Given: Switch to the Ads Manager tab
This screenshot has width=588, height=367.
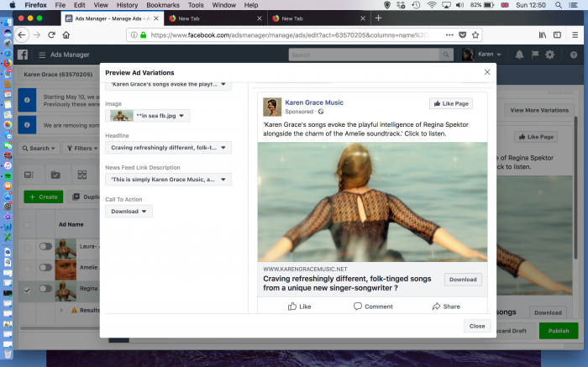Looking at the screenshot, I should coord(112,18).
